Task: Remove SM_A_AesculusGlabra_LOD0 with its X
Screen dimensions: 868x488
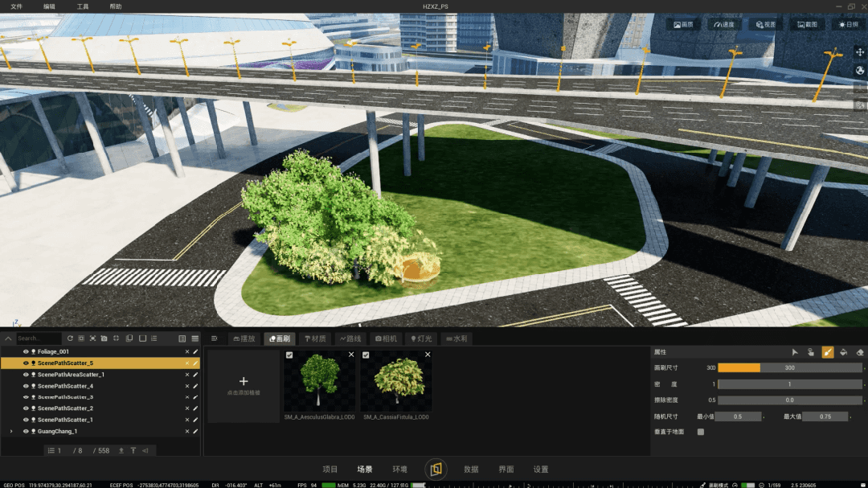Action: coord(351,355)
